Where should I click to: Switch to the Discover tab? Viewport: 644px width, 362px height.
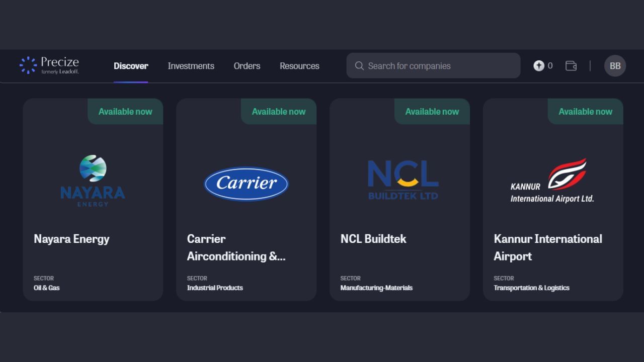point(131,66)
